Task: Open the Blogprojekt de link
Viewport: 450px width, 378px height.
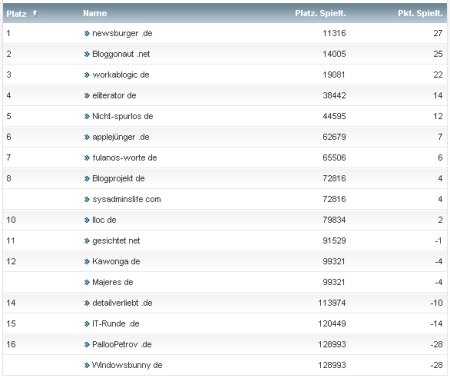Action: pos(118,178)
